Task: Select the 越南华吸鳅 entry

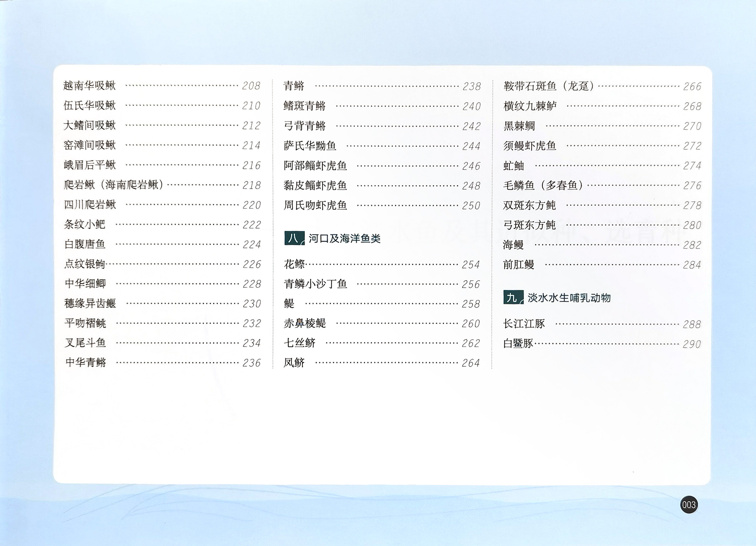Action: pyautogui.click(x=90, y=86)
